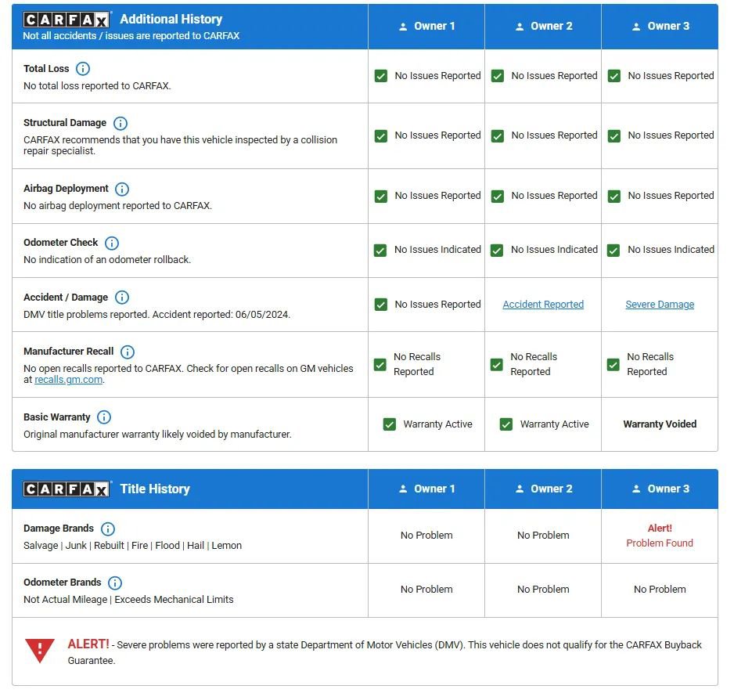Open the Accident Reported link for Owner 2
This screenshot has width=734, height=700.
pos(543,305)
